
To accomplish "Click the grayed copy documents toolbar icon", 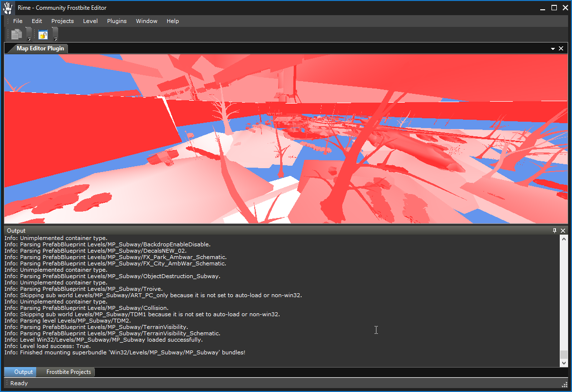I will tap(17, 35).
